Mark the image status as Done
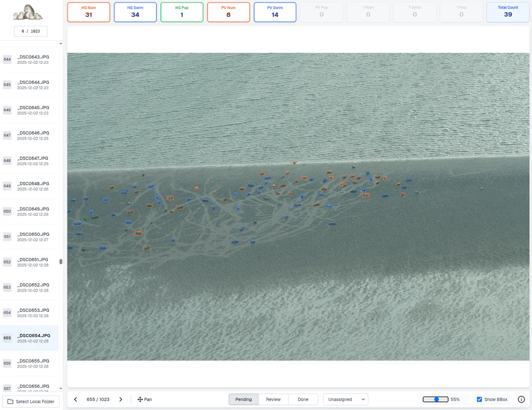The width and height of the screenshot is (532, 410). 303,399
